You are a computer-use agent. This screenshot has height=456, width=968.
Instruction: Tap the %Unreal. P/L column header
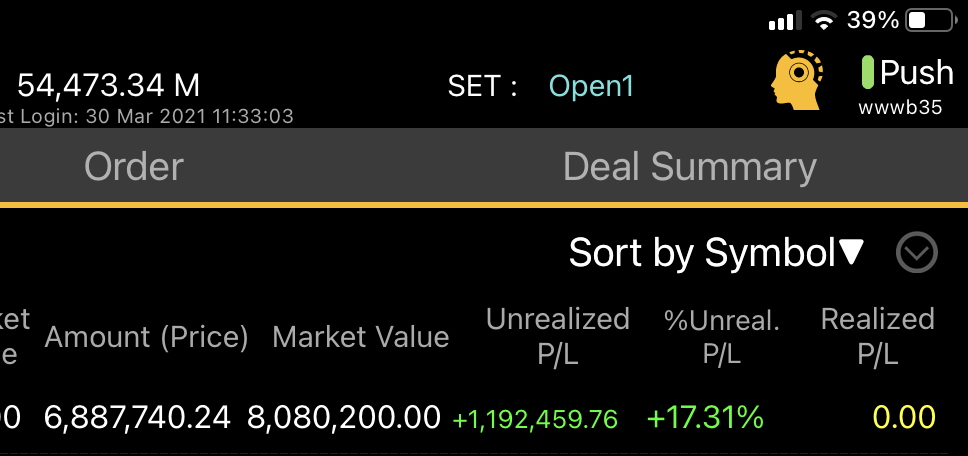pyautogui.click(x=721, y=336)
